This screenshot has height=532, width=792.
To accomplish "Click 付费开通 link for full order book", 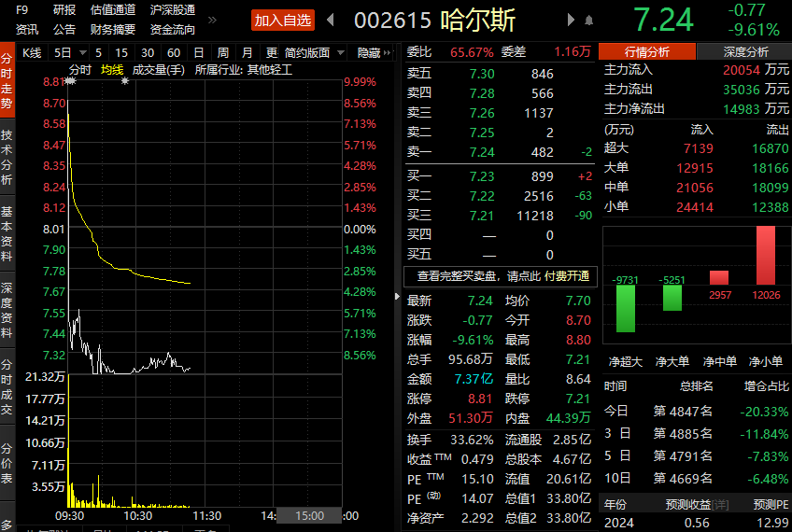I will tap(567, 276).
